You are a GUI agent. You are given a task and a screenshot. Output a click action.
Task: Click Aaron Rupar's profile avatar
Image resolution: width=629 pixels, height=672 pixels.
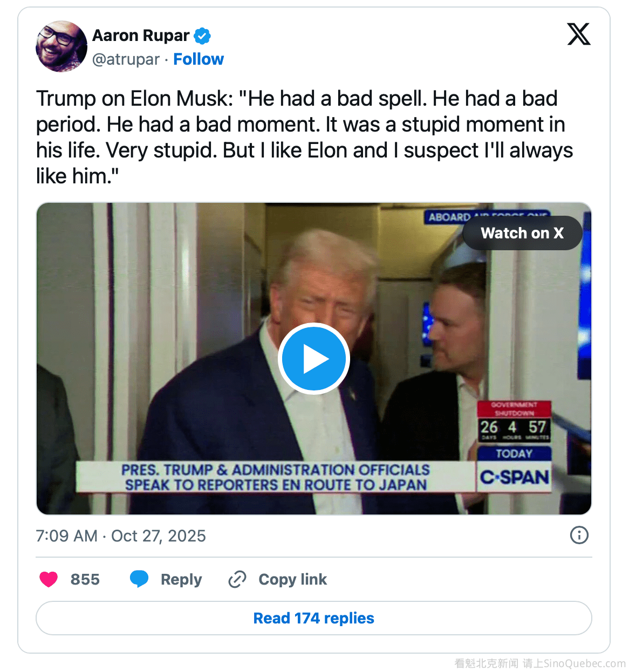coord(61,46)
